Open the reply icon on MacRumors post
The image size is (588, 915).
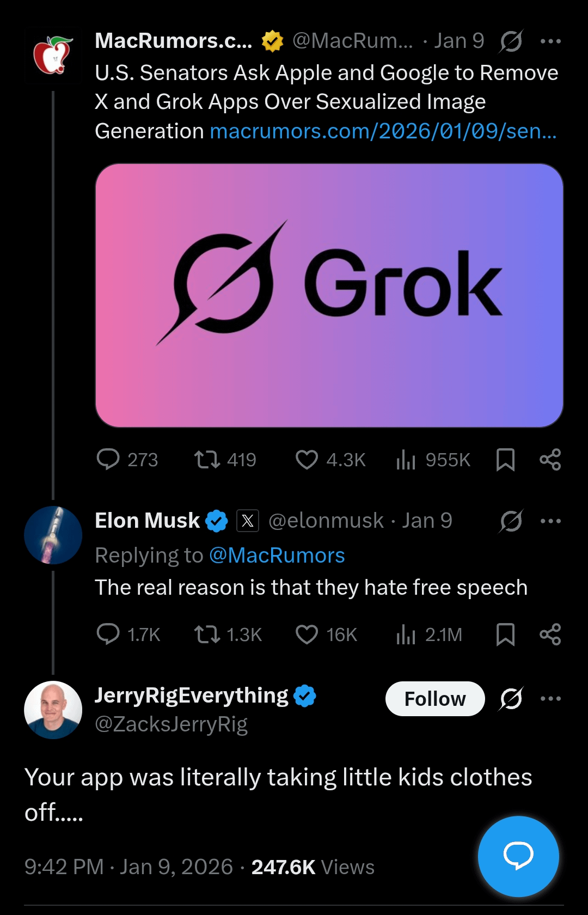click(108, 459)
